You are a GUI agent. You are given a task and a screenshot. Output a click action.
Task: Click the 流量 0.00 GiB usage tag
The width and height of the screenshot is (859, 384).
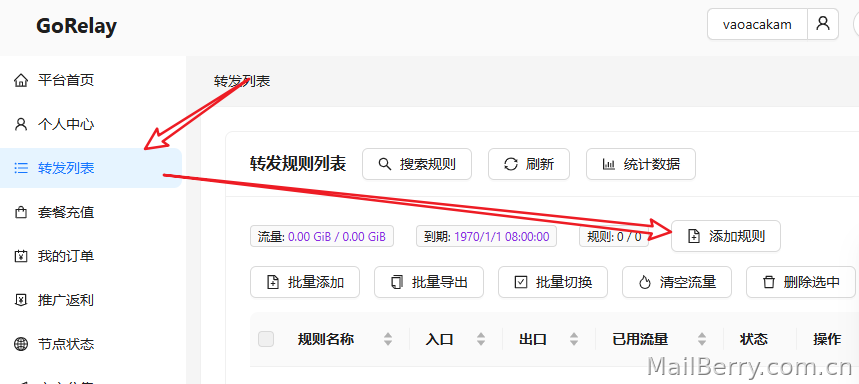click(322, 237)
